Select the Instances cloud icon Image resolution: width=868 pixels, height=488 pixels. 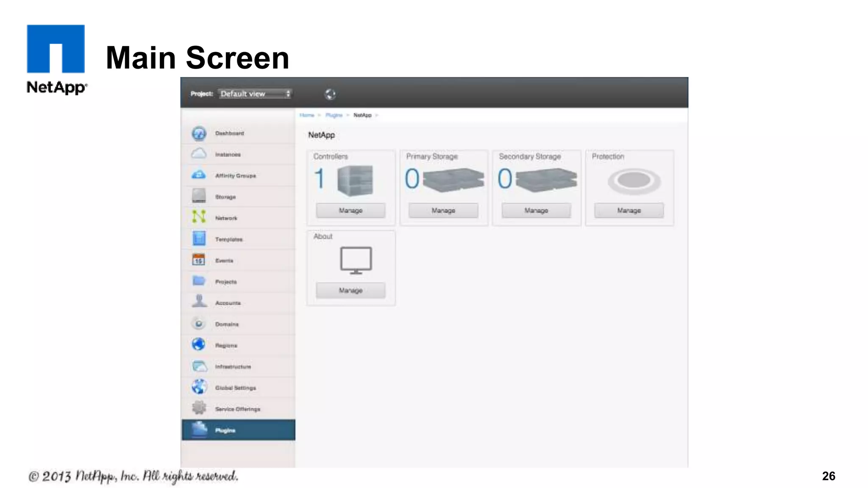point(199,153)
